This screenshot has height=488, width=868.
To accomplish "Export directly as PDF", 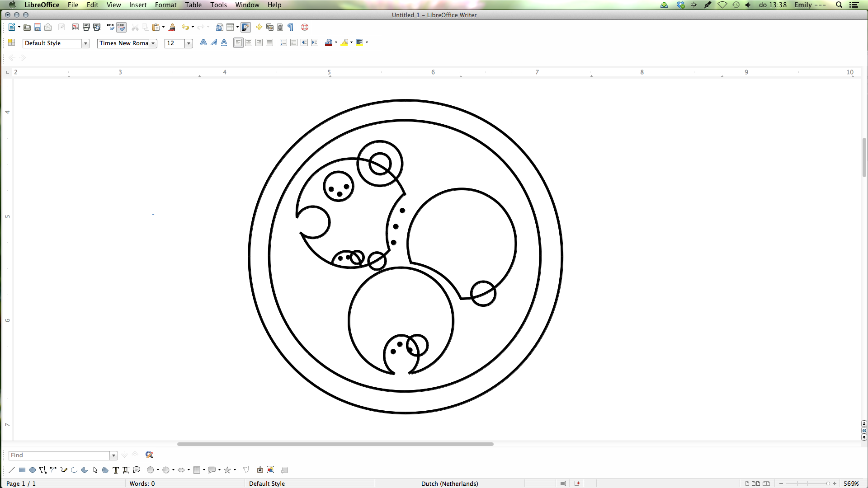I will pyautogui.click(x=75, y=28).
